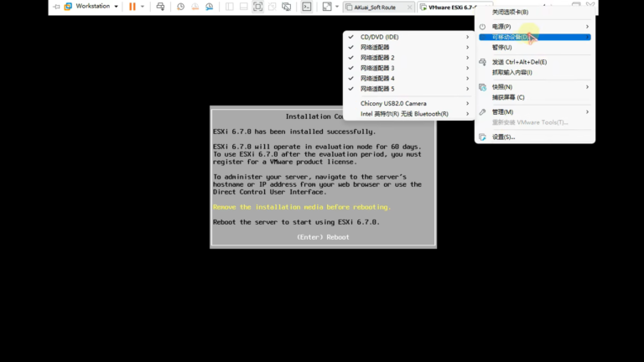Expand the Chicony USB2.0 Camera submenu arrow
This screenshot has width=644, height=362.
467,103
